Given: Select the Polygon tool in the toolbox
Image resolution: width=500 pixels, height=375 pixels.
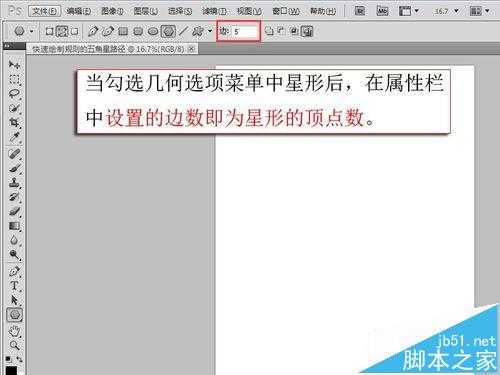Looking at the screenshot, I should pos(14,315).
